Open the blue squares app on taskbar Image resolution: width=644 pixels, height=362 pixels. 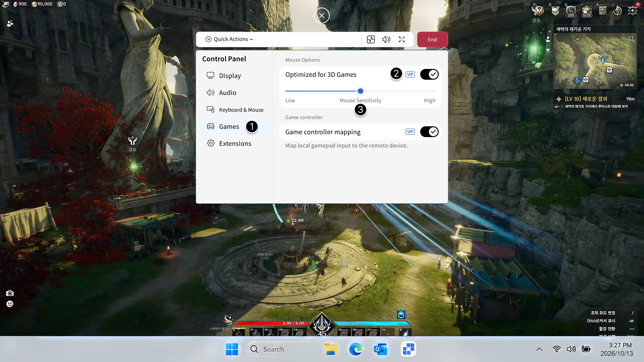pyautogui.click(x=408, y=349)
